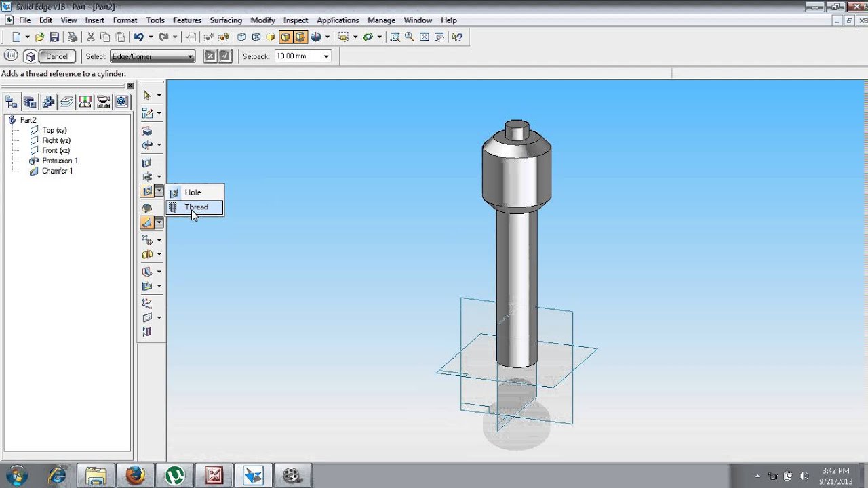Select the Revolved Protrusion tool icon
The height and width of the screenshot is (488, 868).
147,145
